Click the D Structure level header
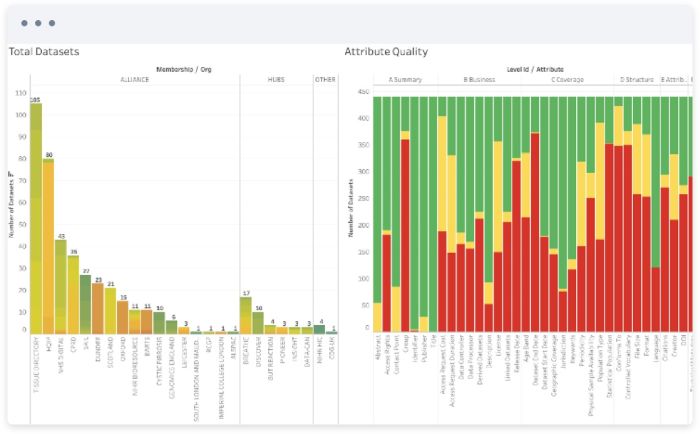700x434 pixels. click(x=637, y=79)
